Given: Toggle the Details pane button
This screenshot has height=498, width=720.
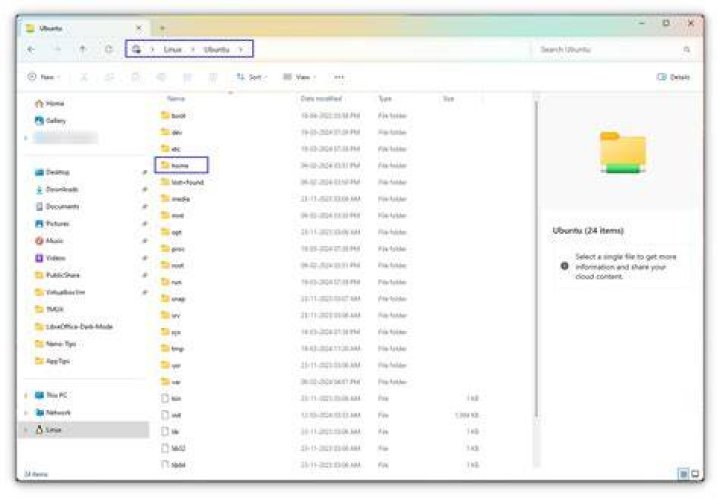Looking at the screenshot, I should (x=674, y=77).
